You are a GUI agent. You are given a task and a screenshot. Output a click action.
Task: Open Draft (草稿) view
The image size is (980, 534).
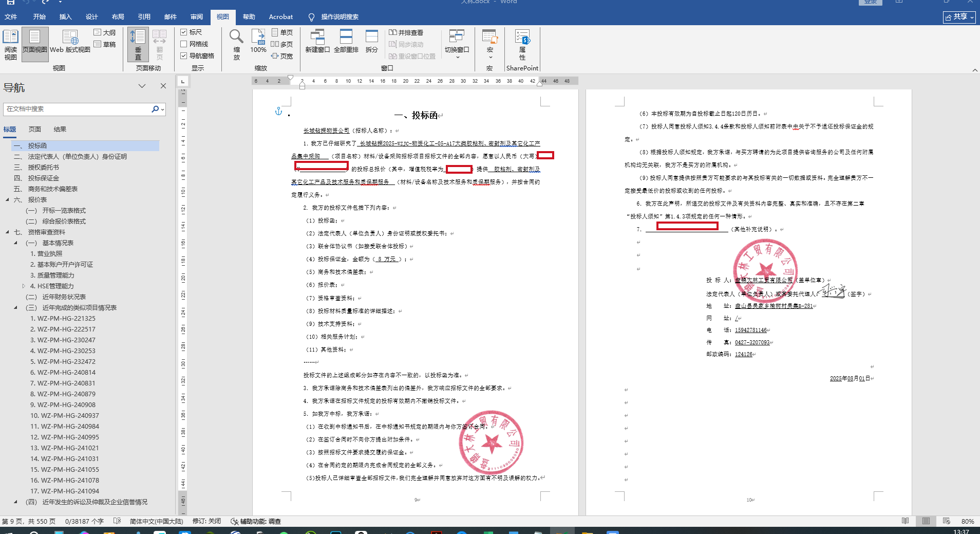pos(105,44)
